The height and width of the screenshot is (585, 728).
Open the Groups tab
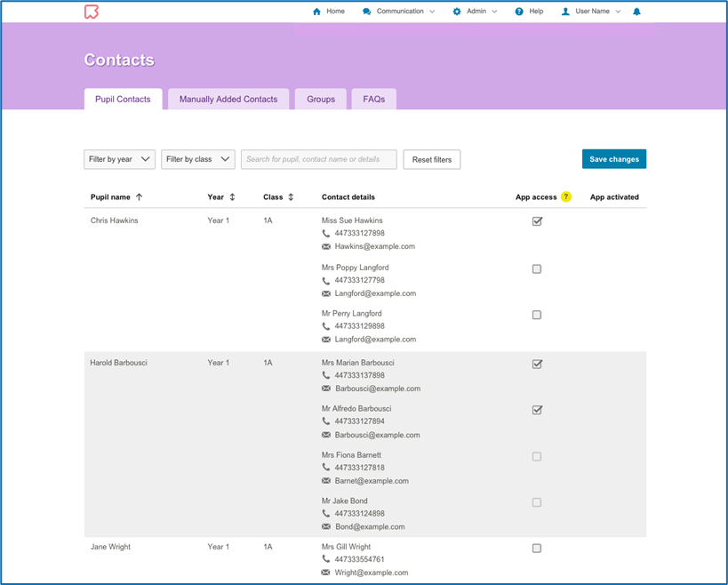(x=321, y=100)
